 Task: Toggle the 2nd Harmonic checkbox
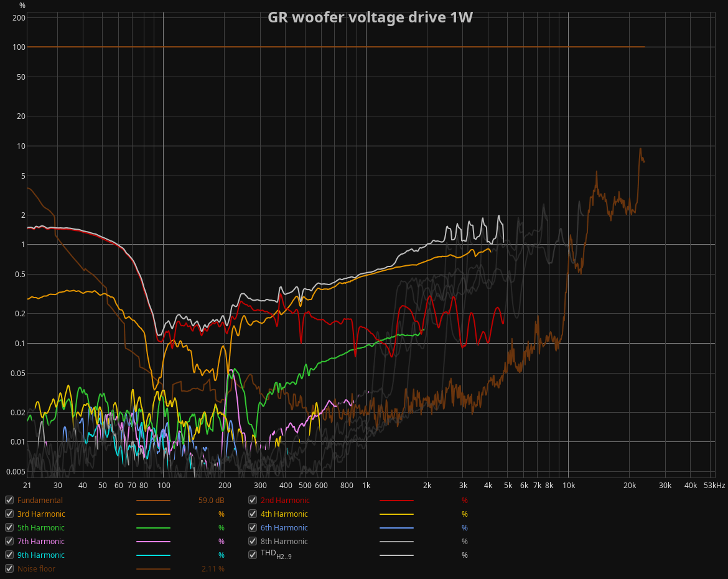(x=253, y=500)
